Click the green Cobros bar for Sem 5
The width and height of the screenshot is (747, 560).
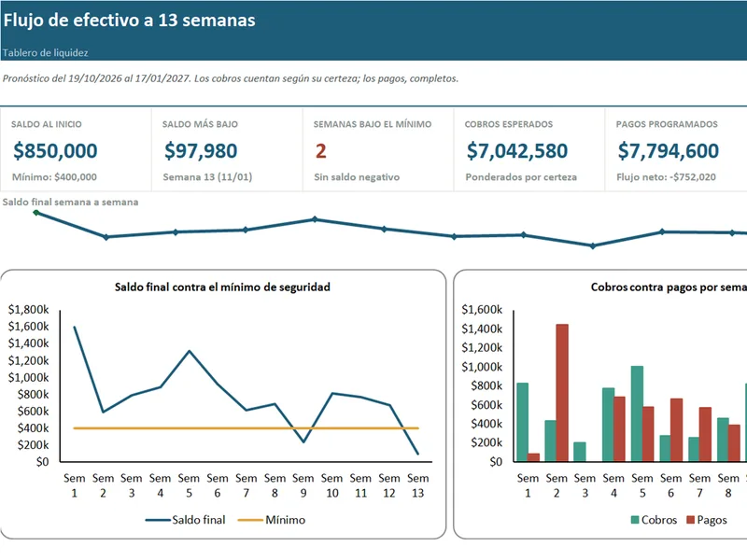(x=637, y=413)
